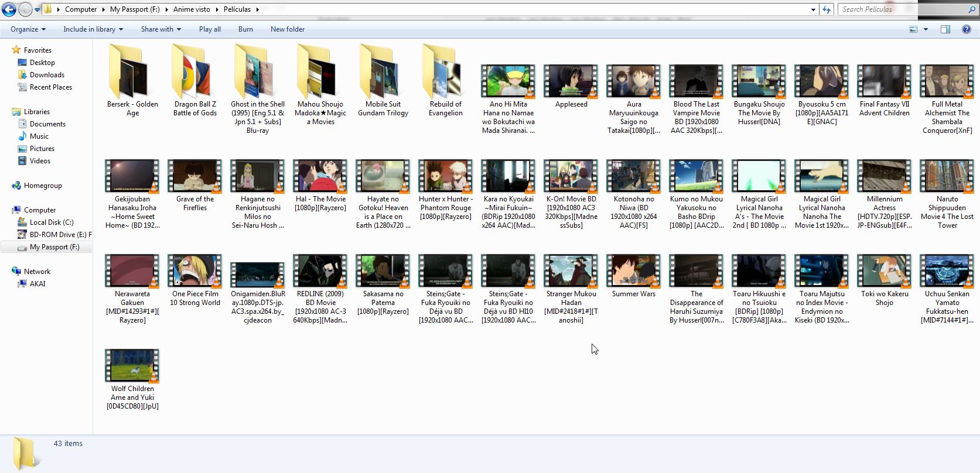Select Local Disk (C:) in navigation pane
Screen dimensions: 980x473
[x=52, y=222]
